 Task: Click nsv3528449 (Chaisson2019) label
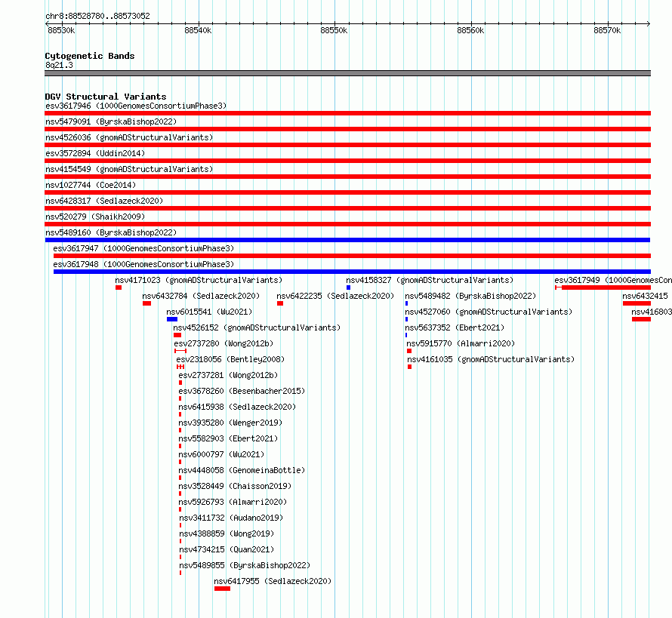coord(235,486)
